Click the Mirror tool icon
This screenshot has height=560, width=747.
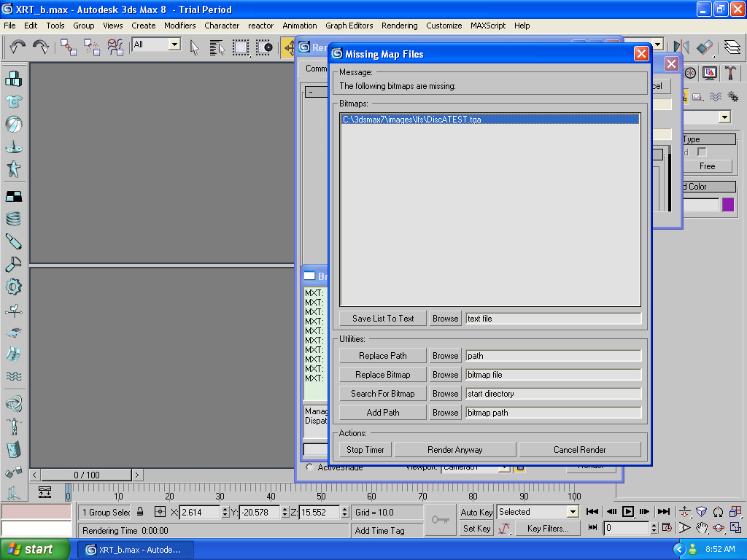(681, 47)
